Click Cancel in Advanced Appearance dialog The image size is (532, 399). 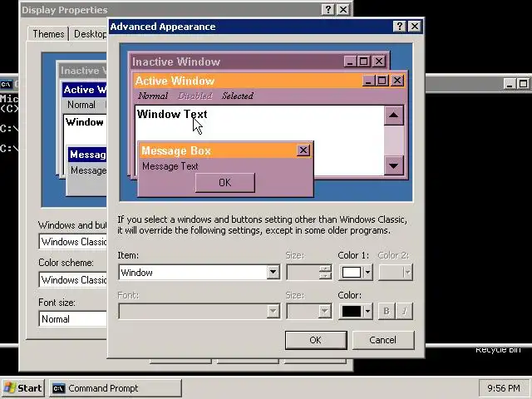pos(383,340)
